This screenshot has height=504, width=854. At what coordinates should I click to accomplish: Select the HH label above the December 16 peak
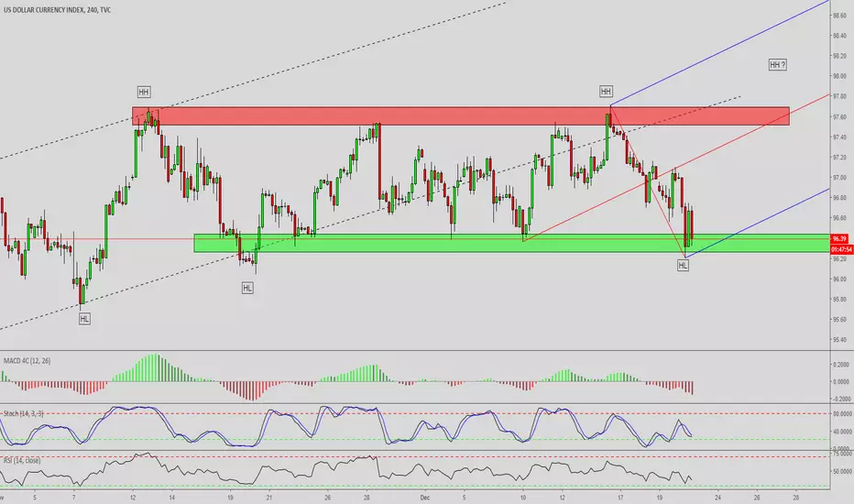[606, 91]
